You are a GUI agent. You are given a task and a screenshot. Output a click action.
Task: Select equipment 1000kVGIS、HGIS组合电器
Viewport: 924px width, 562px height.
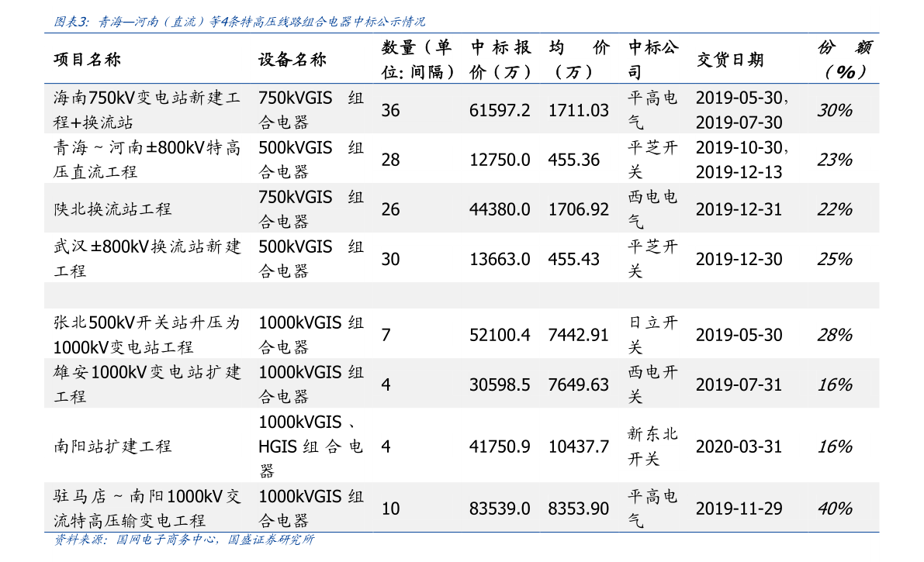point(311,446)
